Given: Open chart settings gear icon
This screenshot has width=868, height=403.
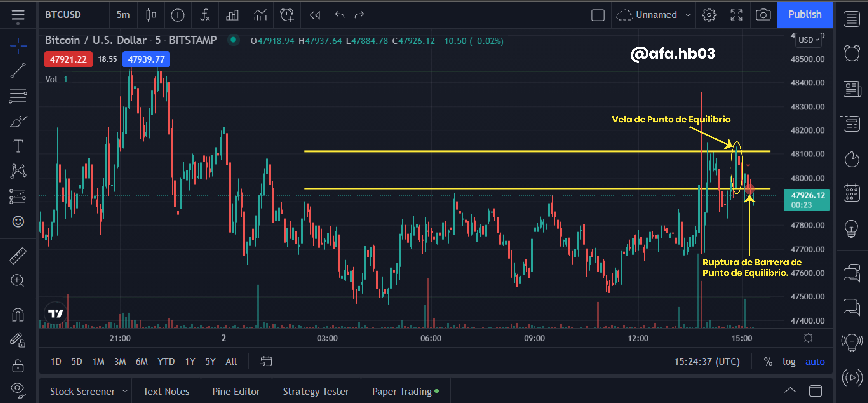Looking at the screenshot, I should (x=709, y=15).
